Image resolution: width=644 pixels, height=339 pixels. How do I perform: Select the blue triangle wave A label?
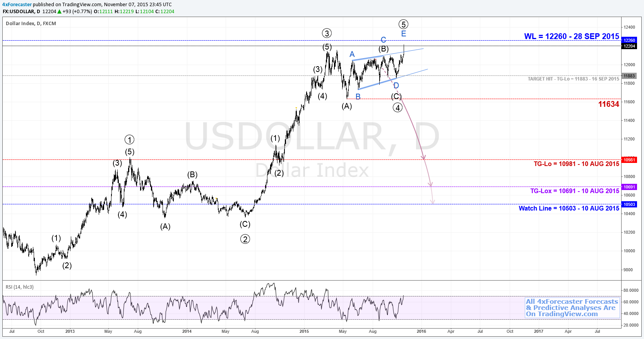pos(352,55)
